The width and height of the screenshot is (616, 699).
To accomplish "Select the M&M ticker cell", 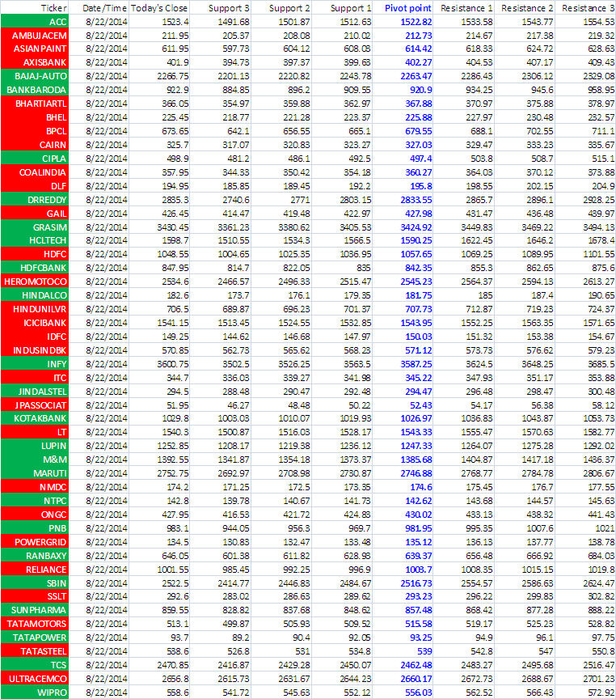I will [35, 460].
